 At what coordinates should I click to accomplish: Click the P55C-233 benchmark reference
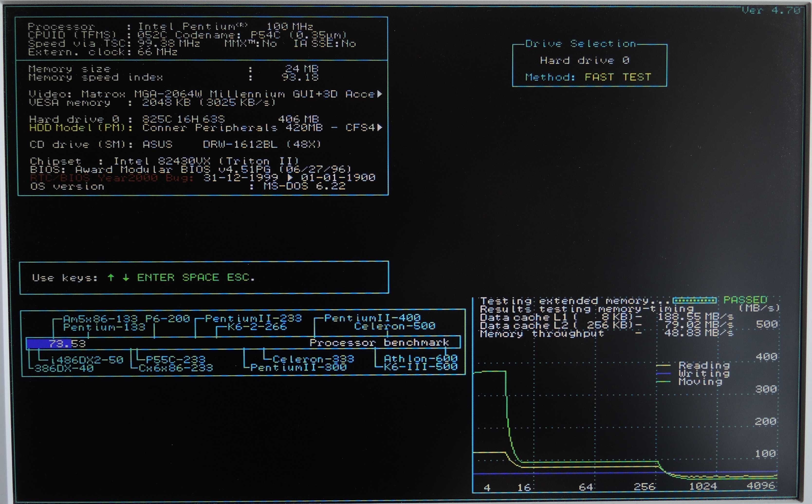coord(176,359)
